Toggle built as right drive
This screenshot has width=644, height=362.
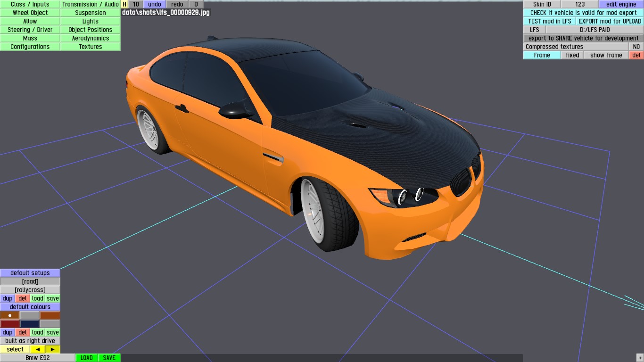(x=30, y=341)
